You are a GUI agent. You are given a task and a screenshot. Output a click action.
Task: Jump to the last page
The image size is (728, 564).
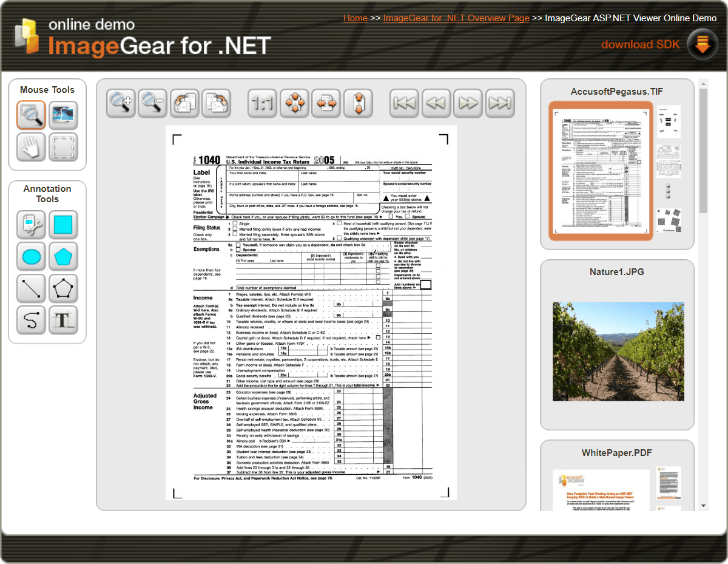(x=500, y=103)
